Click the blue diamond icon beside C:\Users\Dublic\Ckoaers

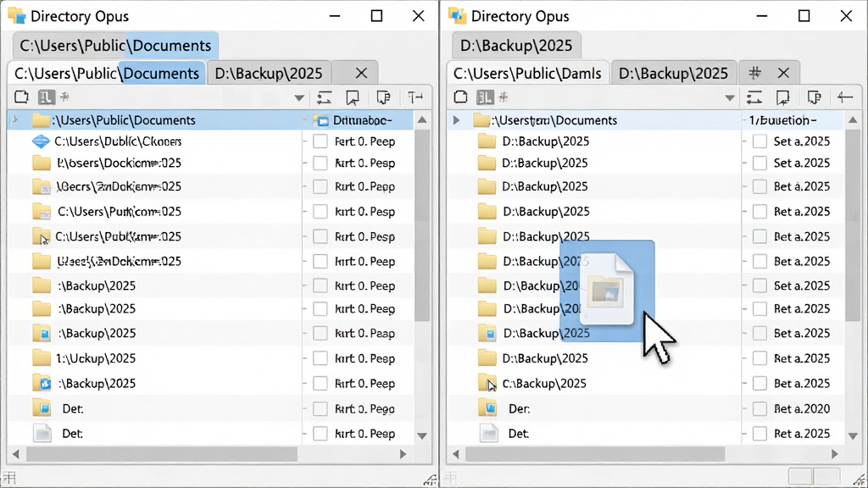(41, 141)
